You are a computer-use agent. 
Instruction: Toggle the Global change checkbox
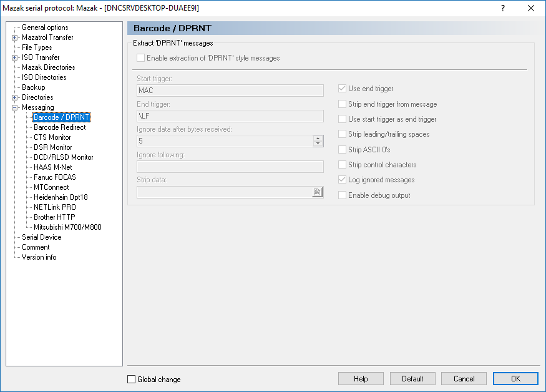point(131,379)
